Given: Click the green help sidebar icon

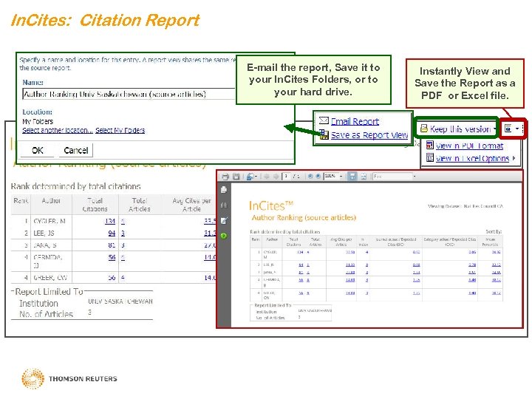Looking at the screenshot, I should click(x=224, y=236).
